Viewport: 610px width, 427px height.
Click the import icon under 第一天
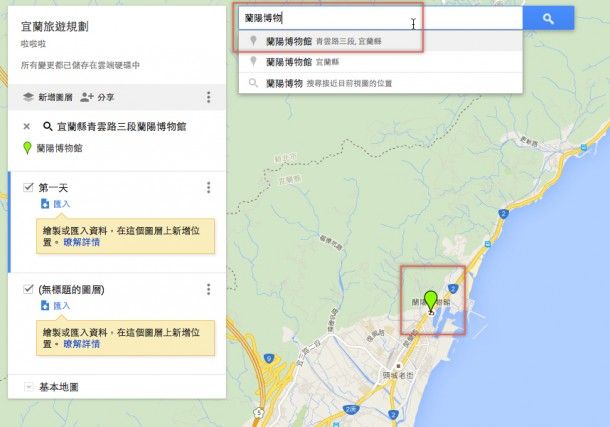(45, 204)
